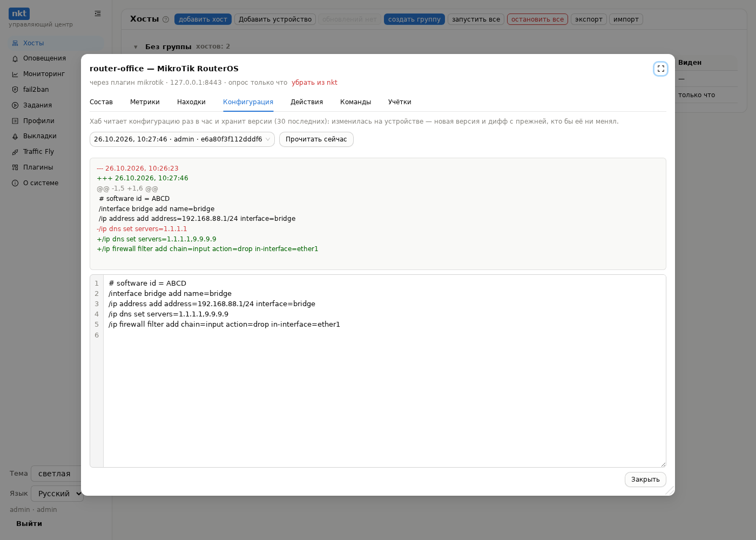
Task: Open the fail2ban section from the sidebar icon
Action: [15, 90]
